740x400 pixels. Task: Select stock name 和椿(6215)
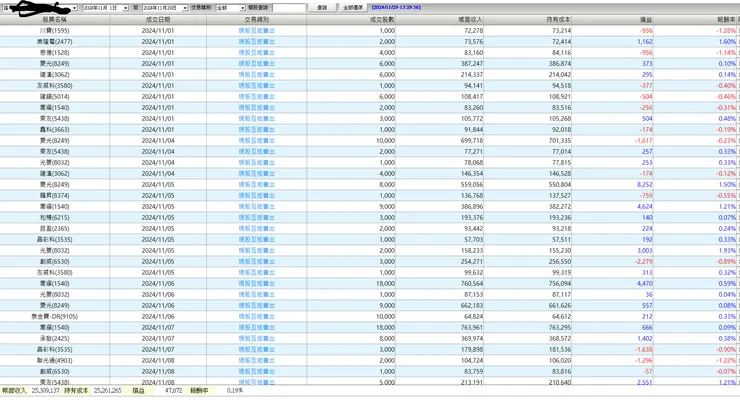pos(55,217)
